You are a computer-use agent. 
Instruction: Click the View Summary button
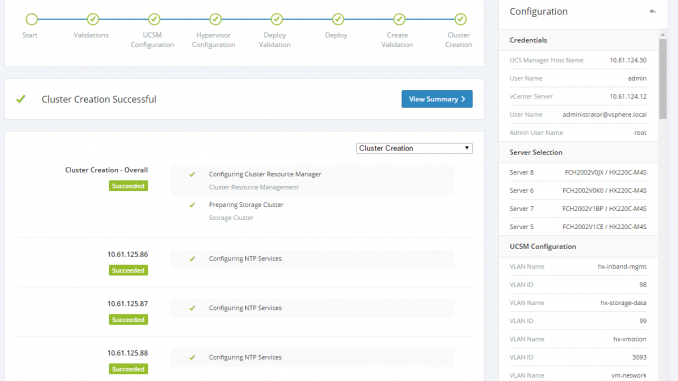pos(437,99)
